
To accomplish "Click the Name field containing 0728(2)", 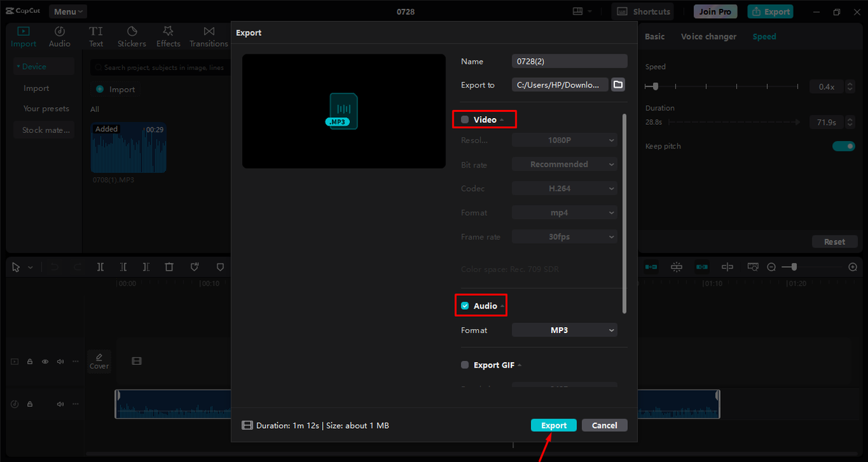I will pyautogui.click(x=570, y=61).
